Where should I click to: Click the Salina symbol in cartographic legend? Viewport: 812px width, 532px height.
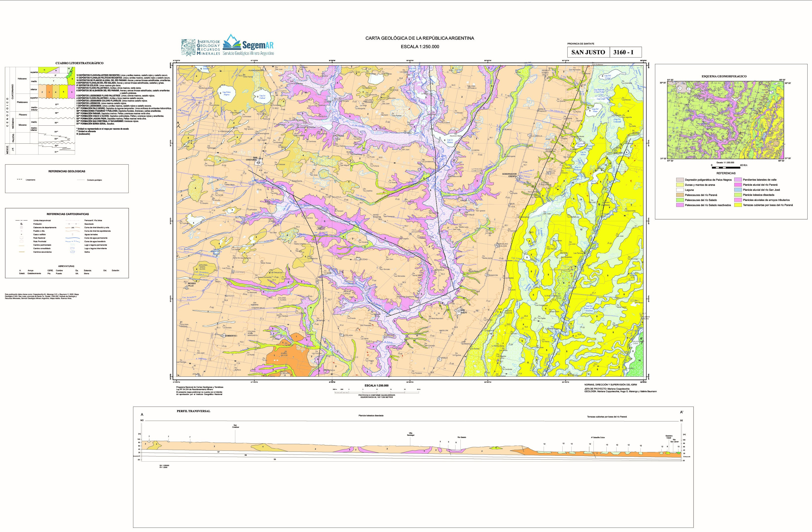(73, 252)
